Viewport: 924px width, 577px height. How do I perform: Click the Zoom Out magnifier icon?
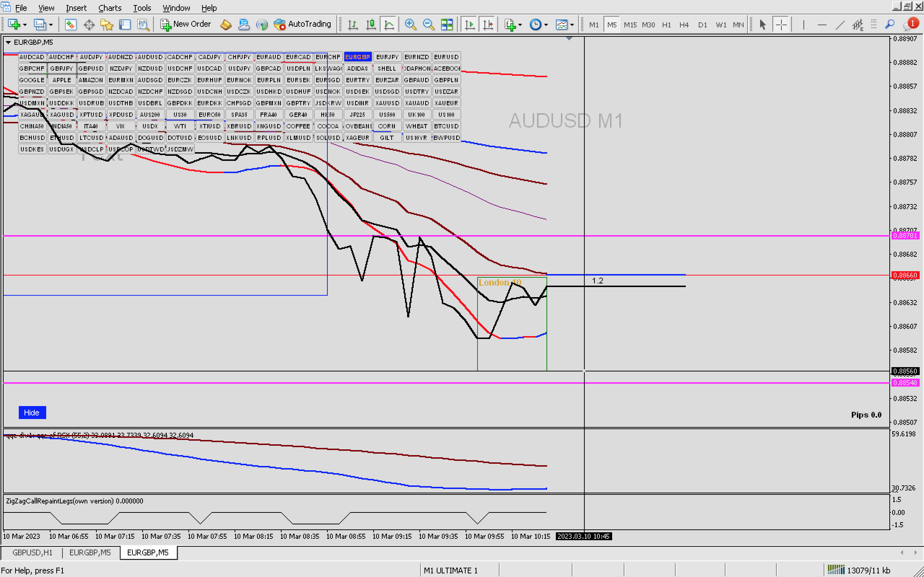click(428, 25)
